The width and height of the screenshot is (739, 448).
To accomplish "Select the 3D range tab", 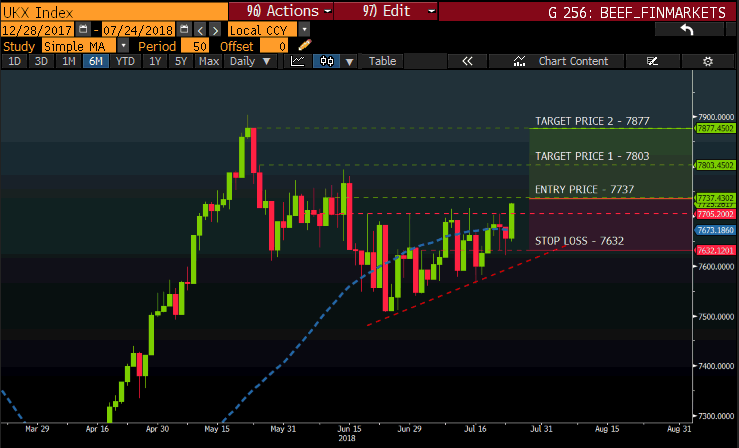I will [41, 61].
